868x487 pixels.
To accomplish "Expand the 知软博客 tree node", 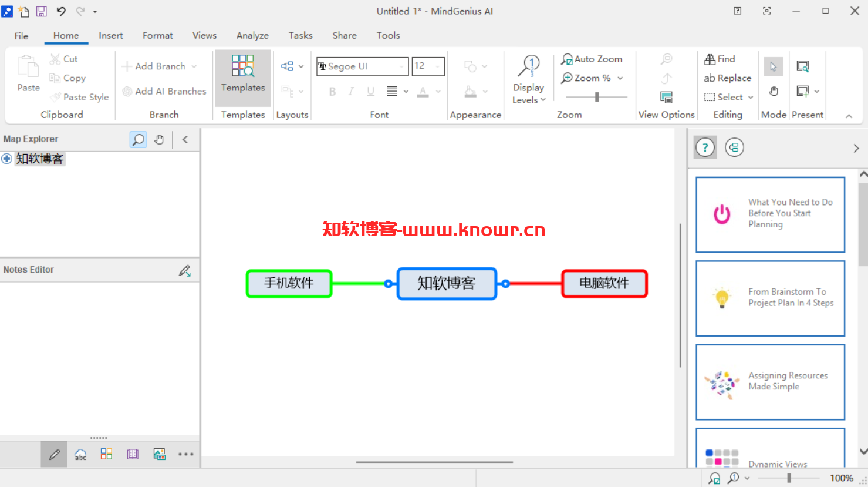I will click(x=6, y=159).
